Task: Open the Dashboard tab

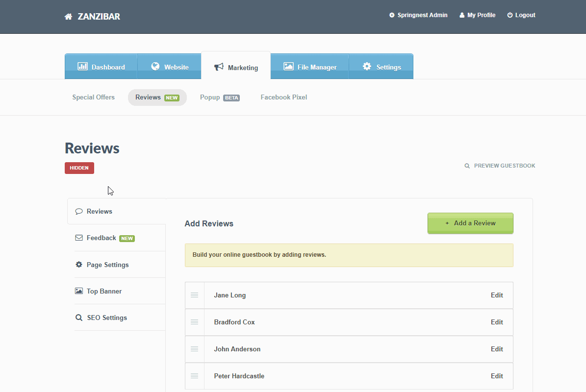Action: (101, 67)
